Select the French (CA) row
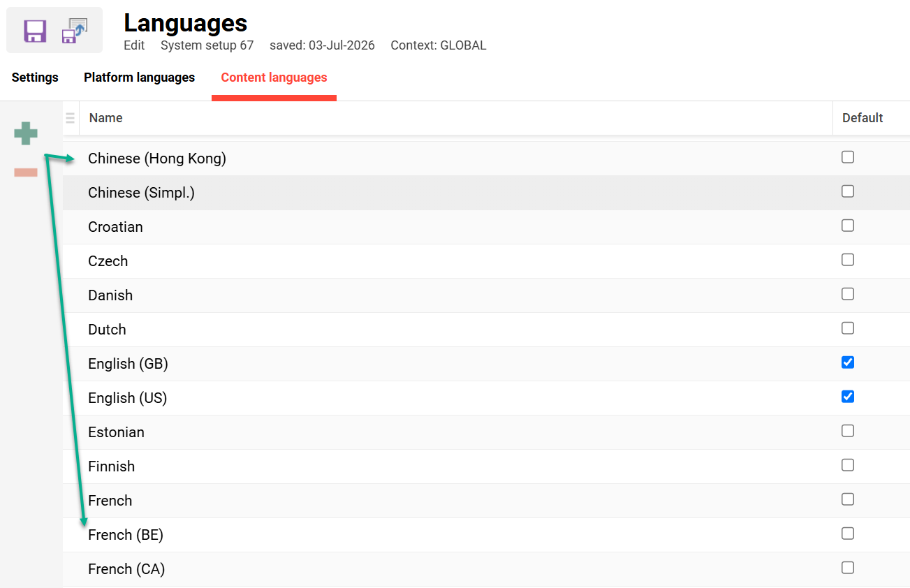 tap(486, 569)
